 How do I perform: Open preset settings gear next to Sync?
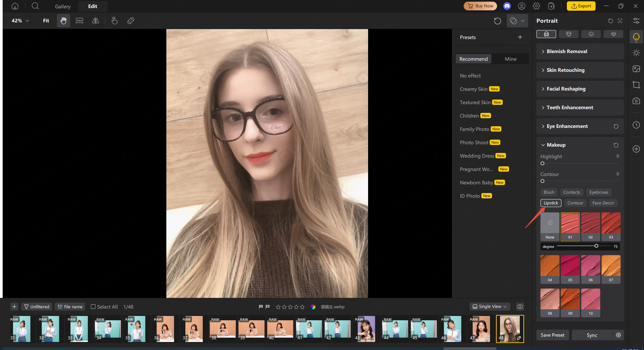tap(618, 335)
